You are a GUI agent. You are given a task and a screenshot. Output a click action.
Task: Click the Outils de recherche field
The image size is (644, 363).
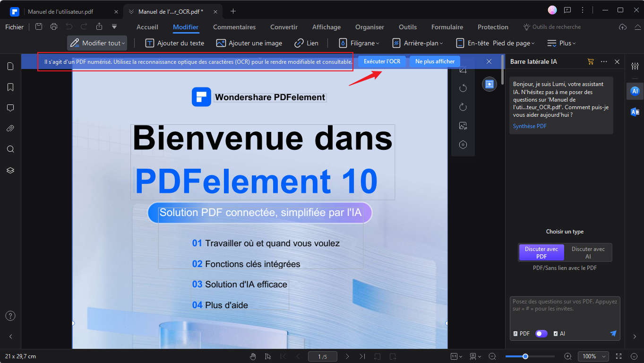click(x=552, y=27)
